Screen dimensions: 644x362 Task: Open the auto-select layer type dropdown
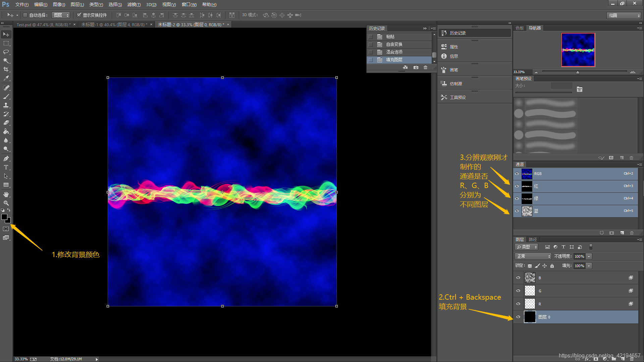click(x=61, y=15)
